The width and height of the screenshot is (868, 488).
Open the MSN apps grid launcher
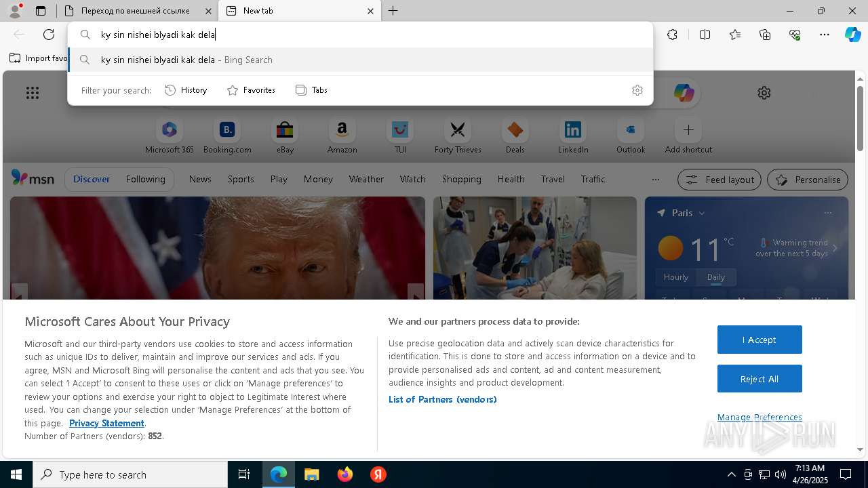[x=33, y=93]
